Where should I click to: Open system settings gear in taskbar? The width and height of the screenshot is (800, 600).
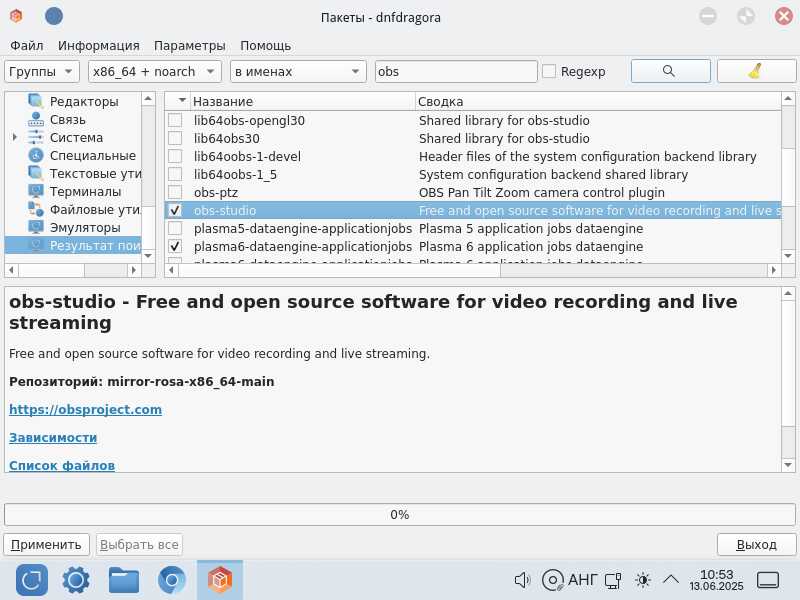coord(76,580)
